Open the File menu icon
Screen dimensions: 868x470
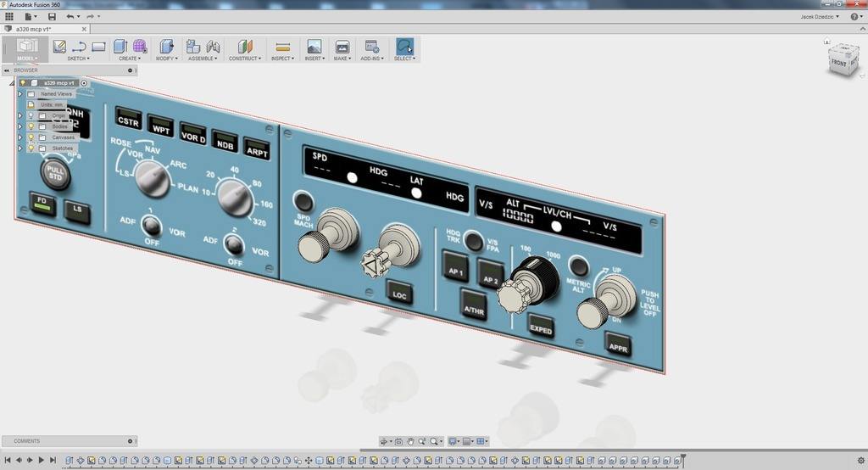pos(29,17)
